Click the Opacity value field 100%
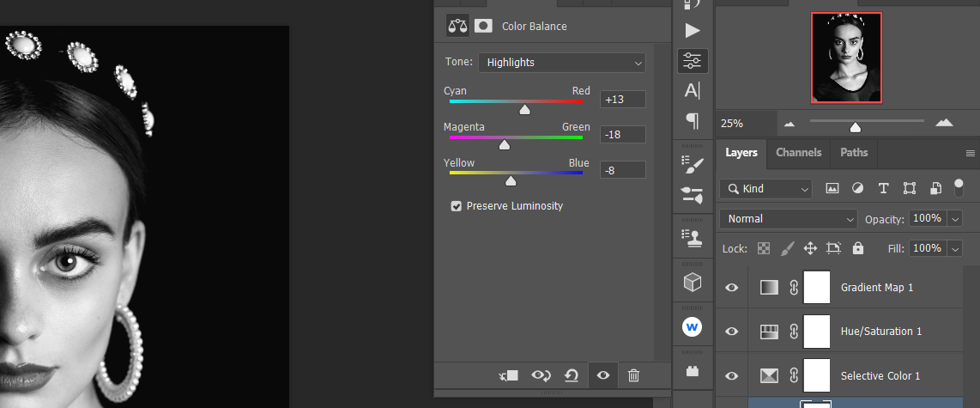 pos(928,218)
